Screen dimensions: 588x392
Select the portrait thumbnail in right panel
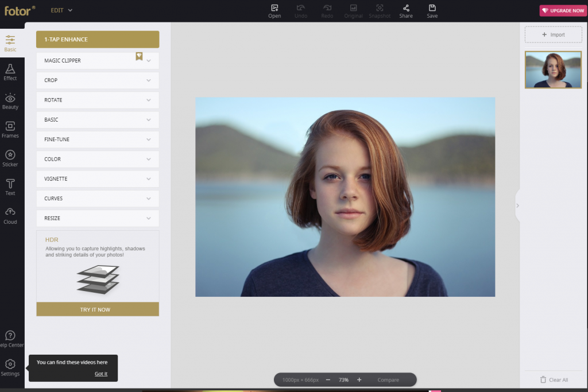[553, 69]
